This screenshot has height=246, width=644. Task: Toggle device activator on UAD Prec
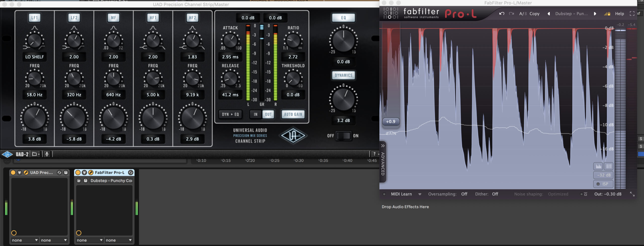[x=13, y=173]
